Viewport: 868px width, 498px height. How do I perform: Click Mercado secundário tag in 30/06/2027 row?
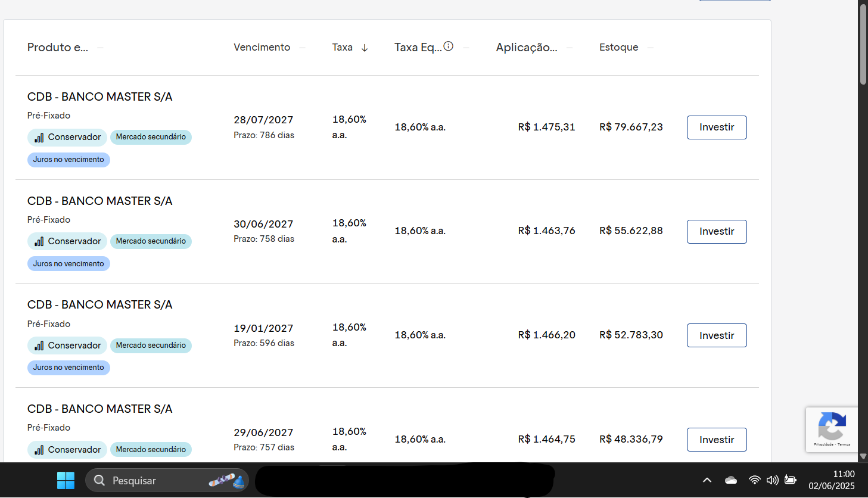151,241
